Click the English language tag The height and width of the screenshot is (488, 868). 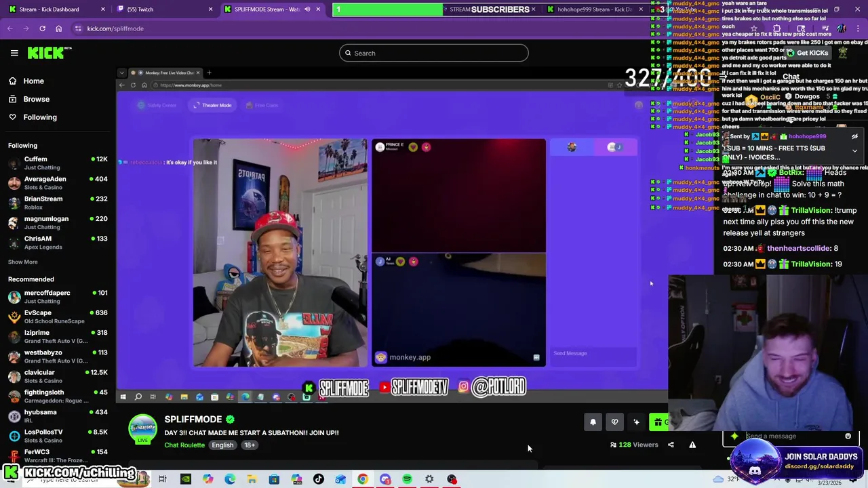pyautogui.click(x=222, y=445)
